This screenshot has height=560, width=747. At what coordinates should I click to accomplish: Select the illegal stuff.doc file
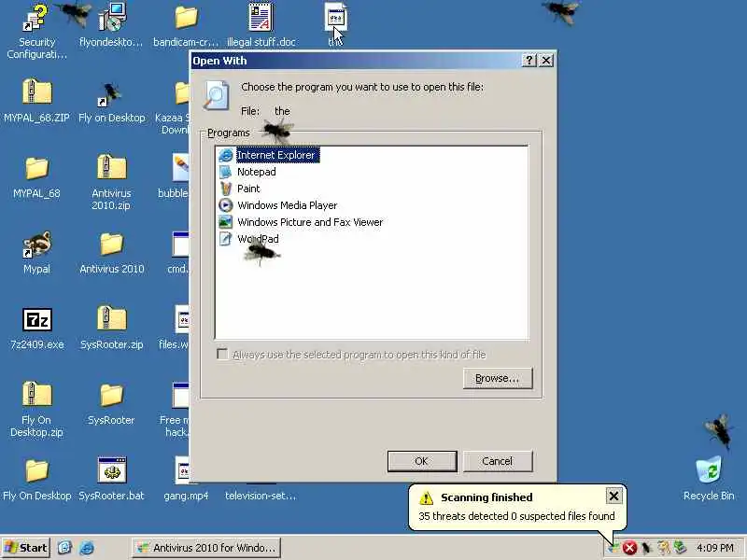click(x=261, y=25)
